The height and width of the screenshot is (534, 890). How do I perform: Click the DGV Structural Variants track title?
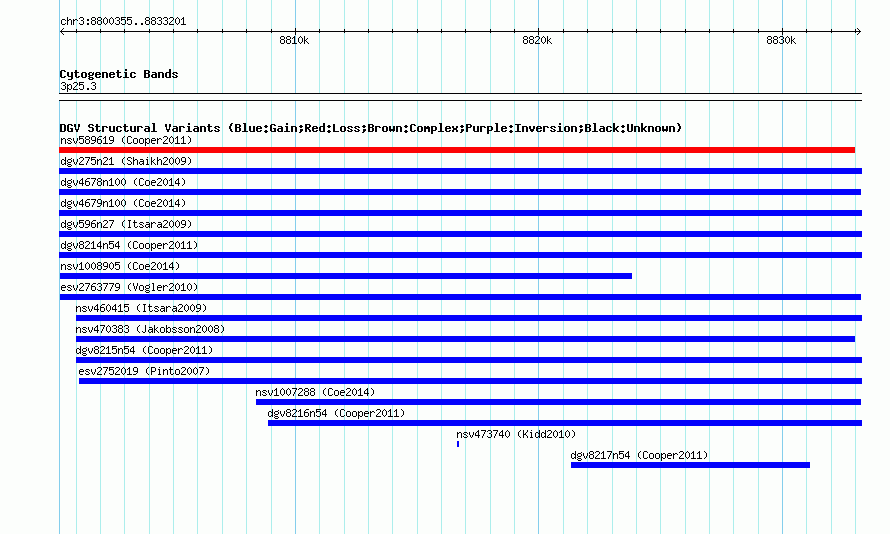point(371,128)
